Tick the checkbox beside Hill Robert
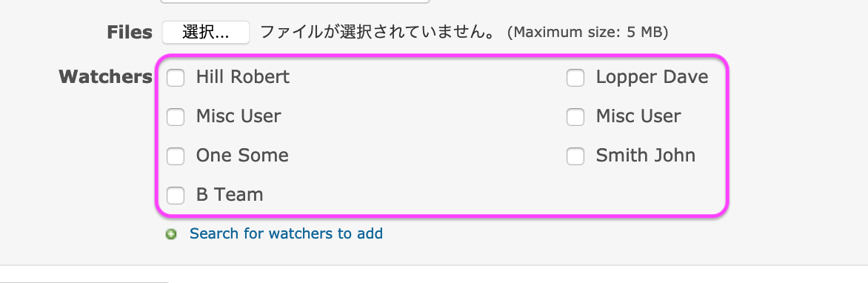Viewport: 868px width, 283px height. [x=176, y=78]
